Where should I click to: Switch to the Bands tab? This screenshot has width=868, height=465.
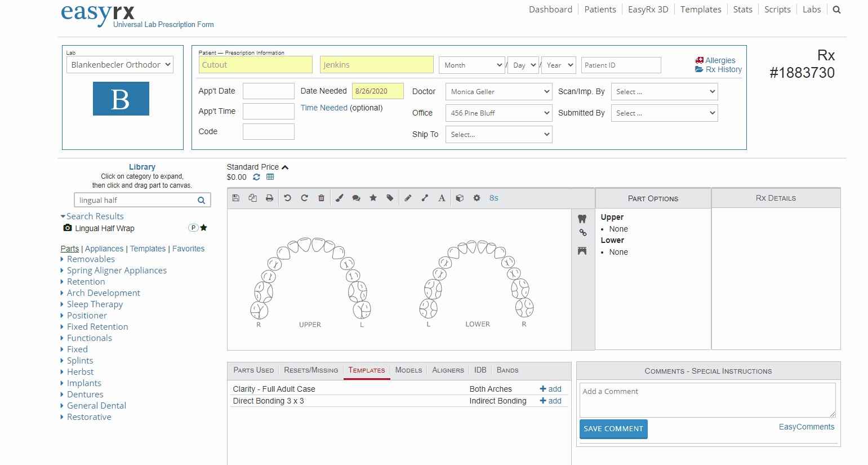tap(508, 370)
